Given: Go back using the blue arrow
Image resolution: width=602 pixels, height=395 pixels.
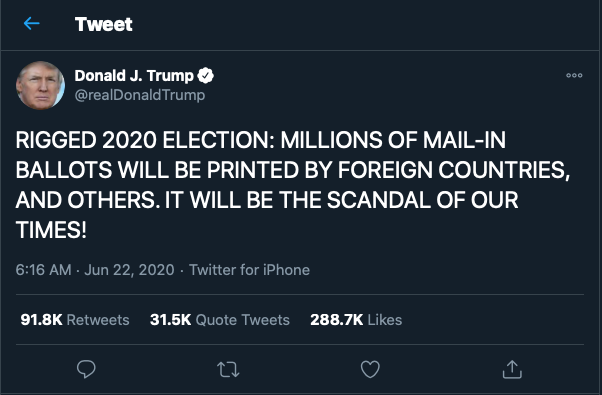Looking at the screenshot, I should pyautogui.click(x=31, y=24).
